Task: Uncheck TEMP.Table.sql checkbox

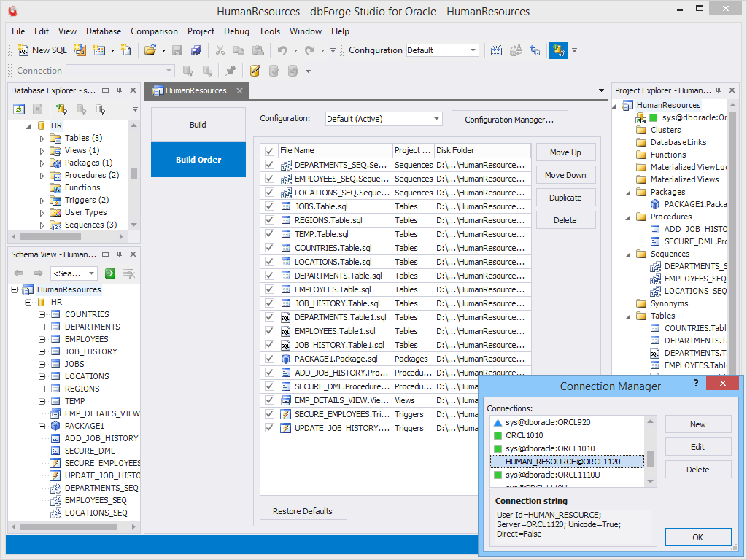Action: (269, 233)
